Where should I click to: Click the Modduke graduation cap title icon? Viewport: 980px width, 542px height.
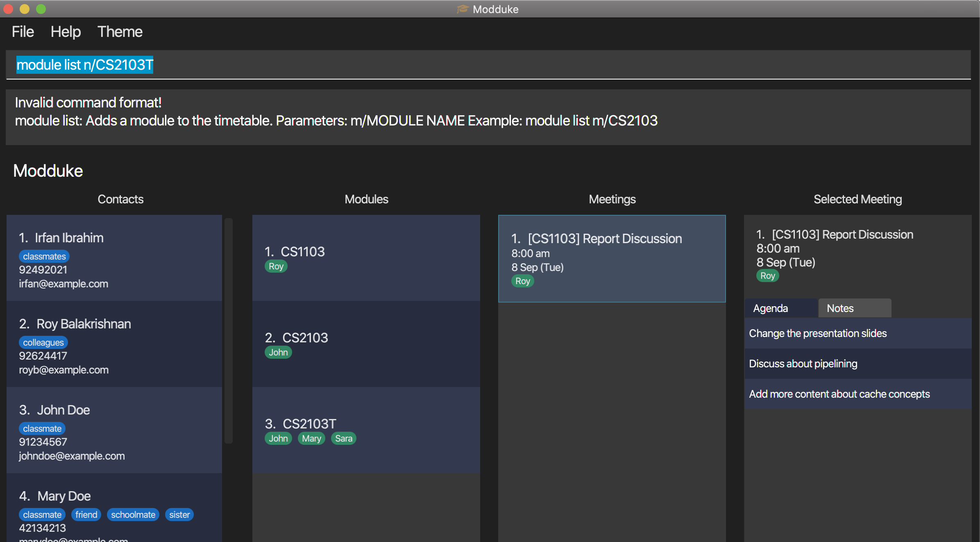463,9
